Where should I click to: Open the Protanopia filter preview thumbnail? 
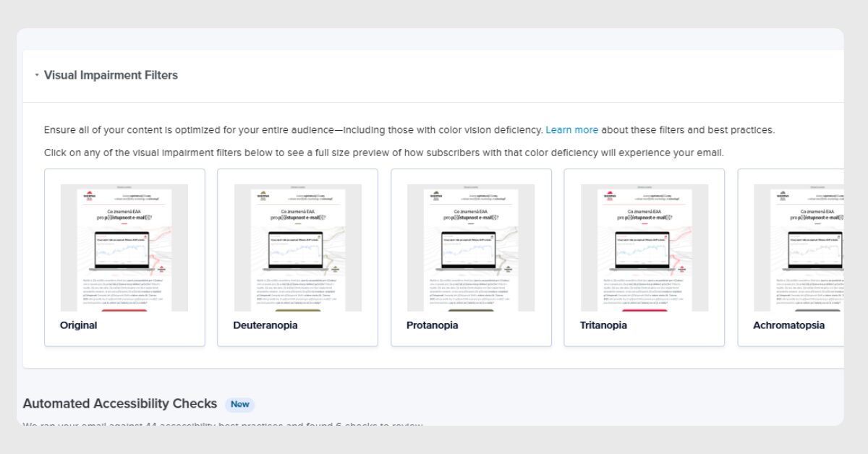click(471, 248)
